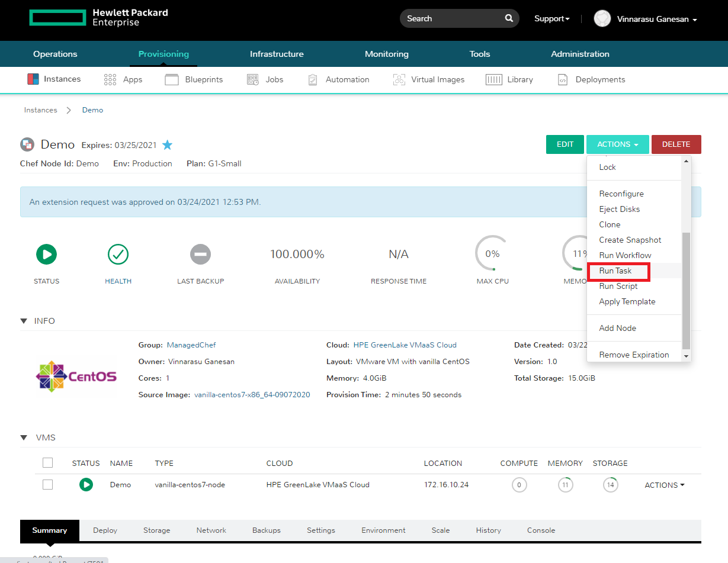This screenshot has width=728, height=563.
Task: Toggle the favorite star for Demo
Action: click(x=167, y=145)
